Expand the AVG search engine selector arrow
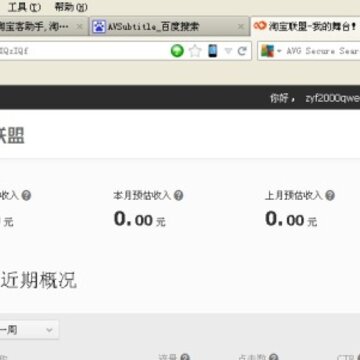The image size is (360, 360). (279, 51)
